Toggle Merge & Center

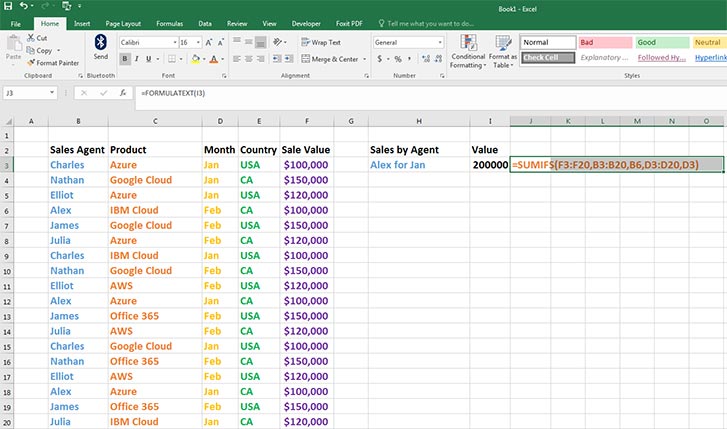click(x=330, y=59)
